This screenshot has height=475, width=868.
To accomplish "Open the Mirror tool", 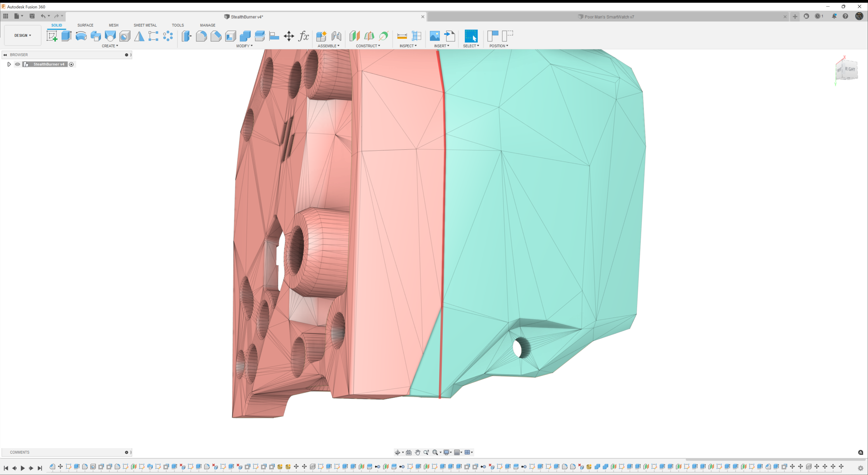I will 139,36.
